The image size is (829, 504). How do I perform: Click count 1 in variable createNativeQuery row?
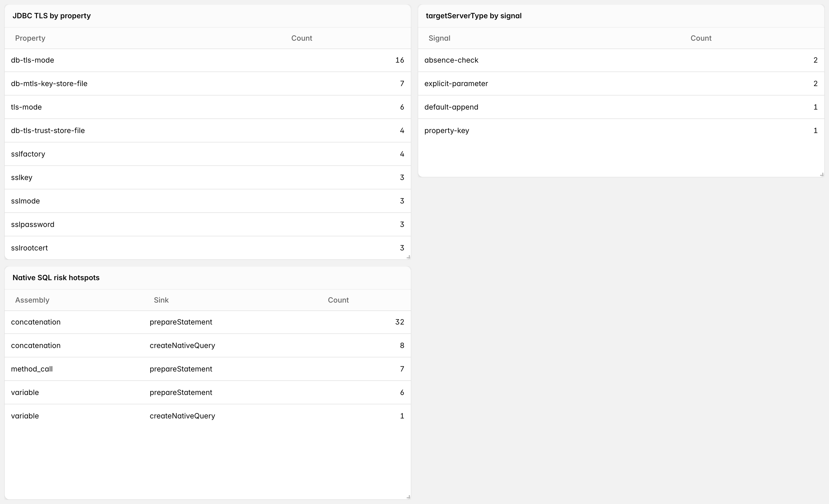[x=402, y=416]
